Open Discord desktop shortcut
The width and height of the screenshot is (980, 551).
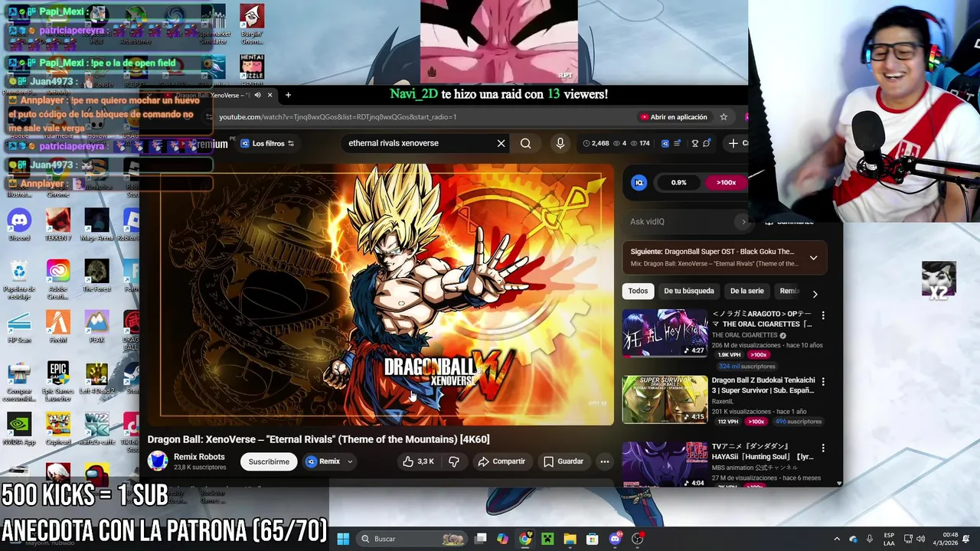tap(19, 225)
